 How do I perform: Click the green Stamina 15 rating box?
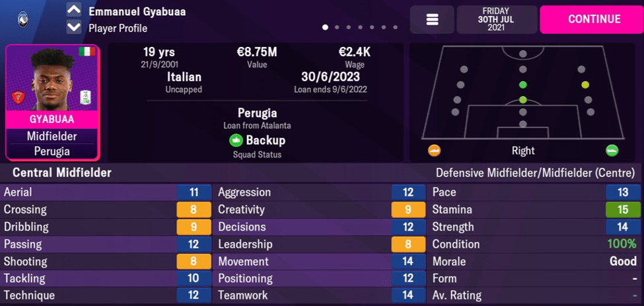click(x=622, y=210)
